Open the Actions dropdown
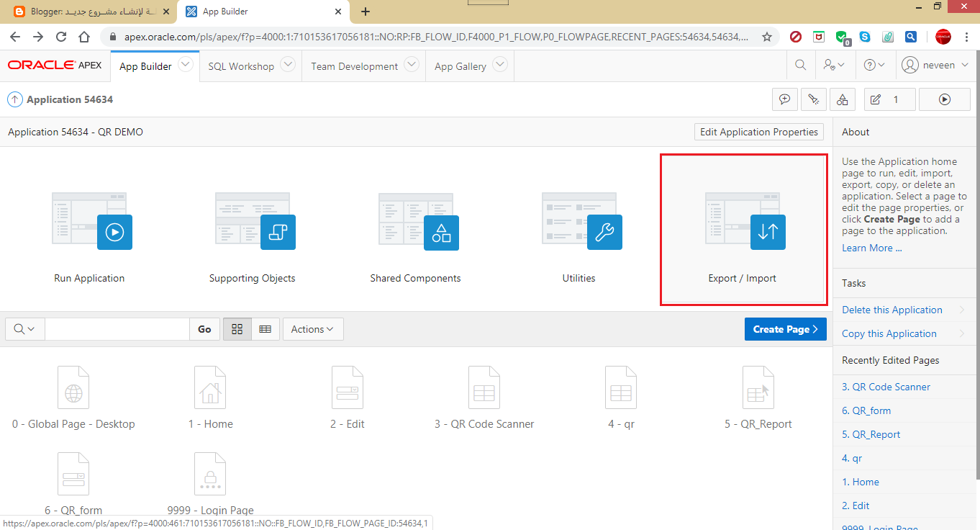980x530 pixels. click(x=312, y=329)
